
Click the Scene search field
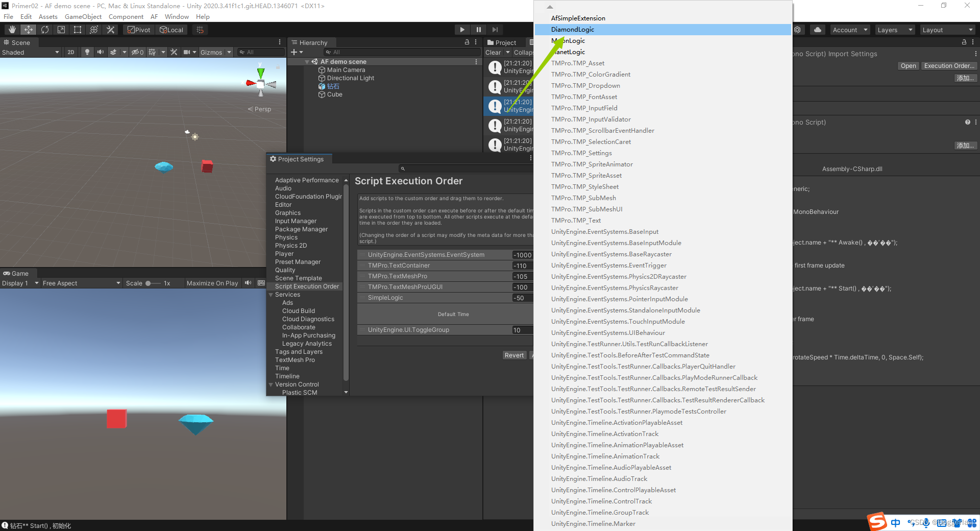click(x=261, y=52)
